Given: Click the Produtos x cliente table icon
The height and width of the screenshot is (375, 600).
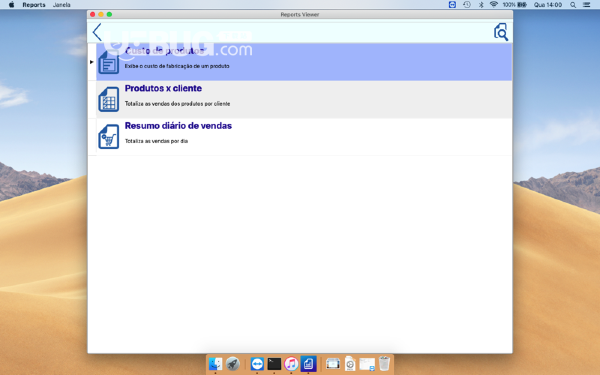Looking at the screenshot, I should [109, 99].
